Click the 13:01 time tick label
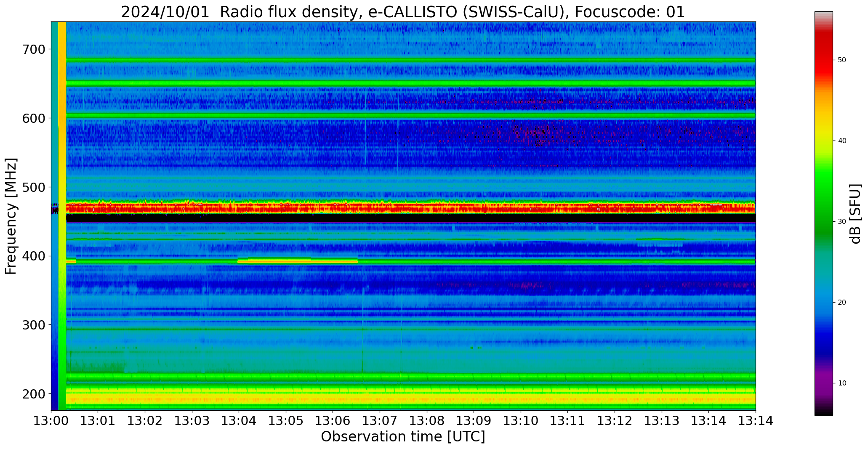The height and width of the screenshot is (449, 868). click(98, 421)
